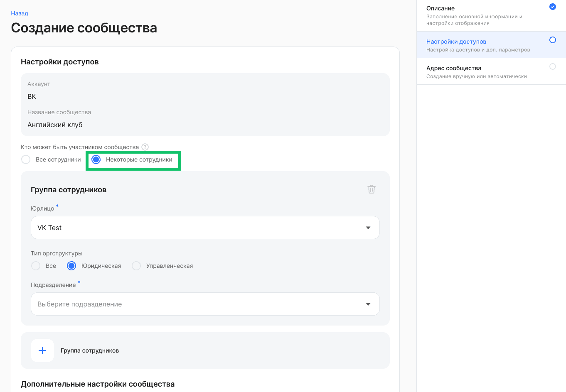Click the step circle next to Настройки доступов
Viewport: 566px width, 392px height.
pyautogui.click(x=553, y=40)
